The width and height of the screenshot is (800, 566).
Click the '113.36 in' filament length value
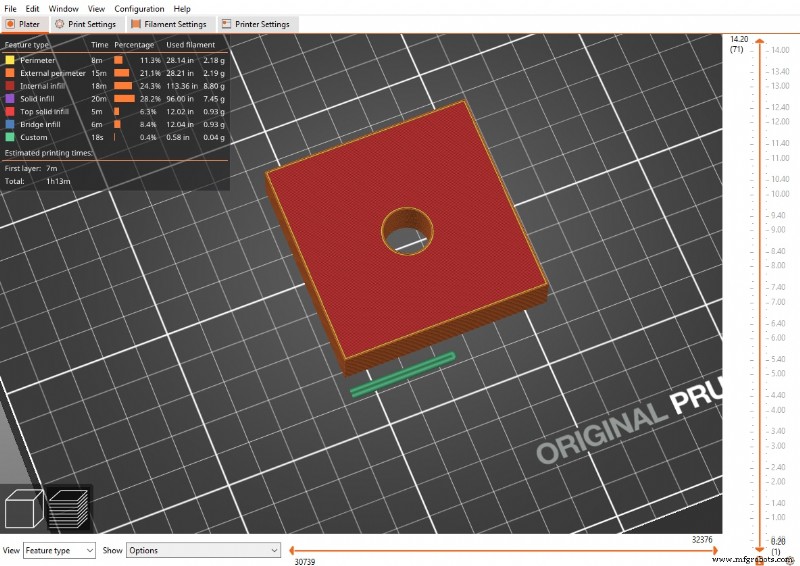click(182, 86)
